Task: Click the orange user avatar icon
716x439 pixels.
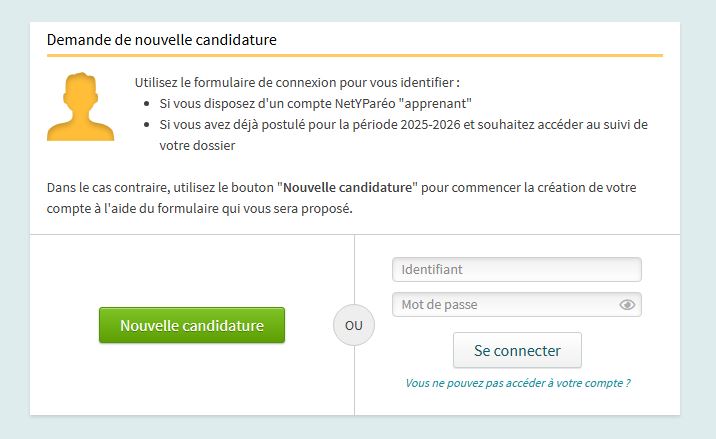Action: (x=80, y=106)
